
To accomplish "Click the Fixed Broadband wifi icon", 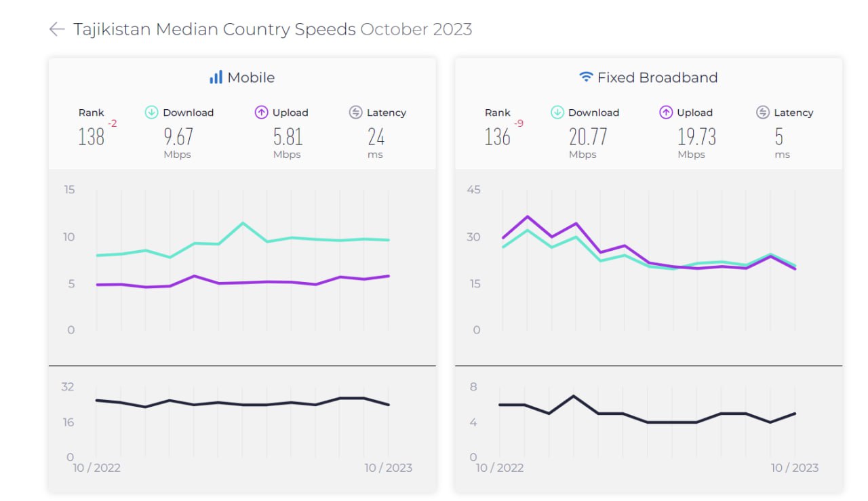I will [x=586, y=77].
